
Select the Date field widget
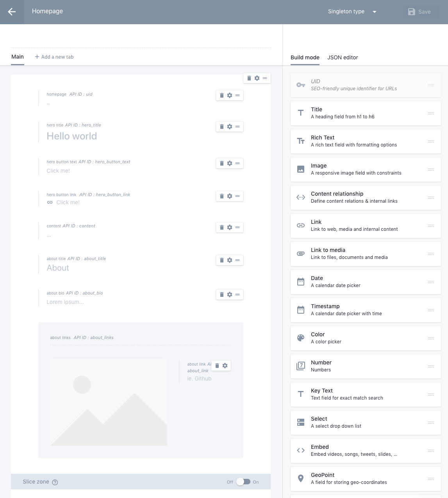point(366,282)
